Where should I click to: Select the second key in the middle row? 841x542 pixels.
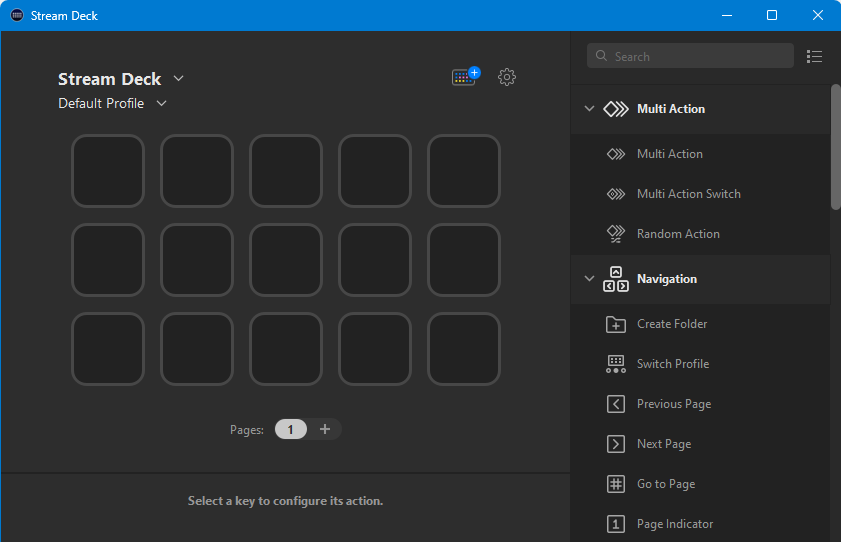[x=197, y=260]
